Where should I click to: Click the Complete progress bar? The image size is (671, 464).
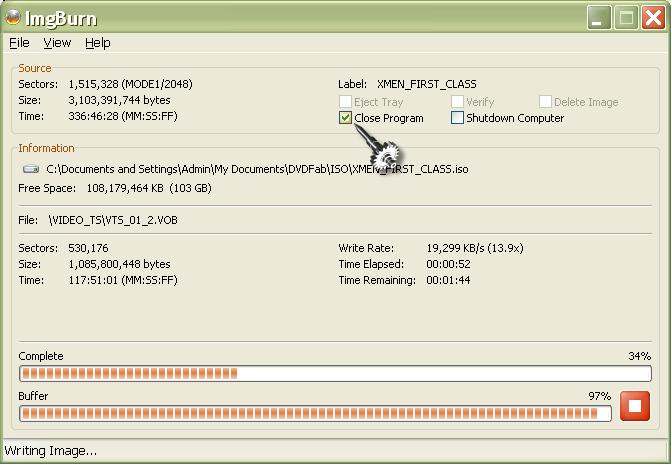[336, 373]
